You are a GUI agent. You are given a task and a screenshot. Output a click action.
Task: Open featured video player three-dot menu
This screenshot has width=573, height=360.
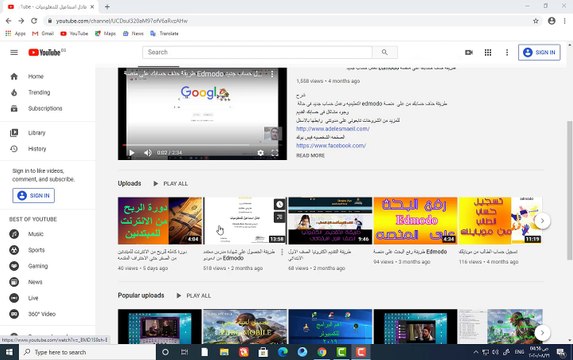tap(272, 74)
